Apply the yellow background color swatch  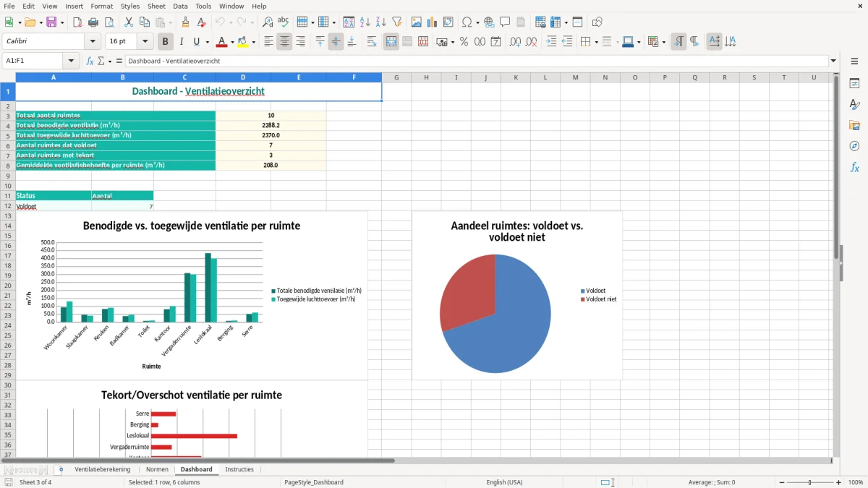243,42
